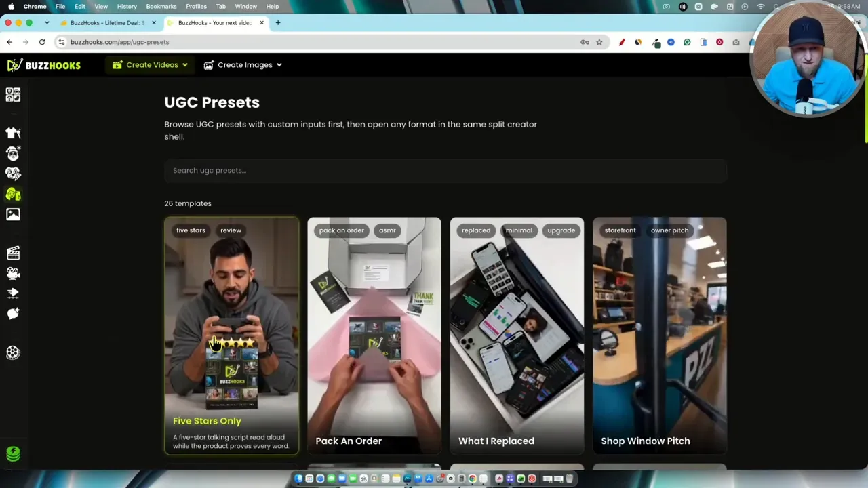Open the password key icon in address bar
The image size is (868, 488).
click(x=585, y=42)
